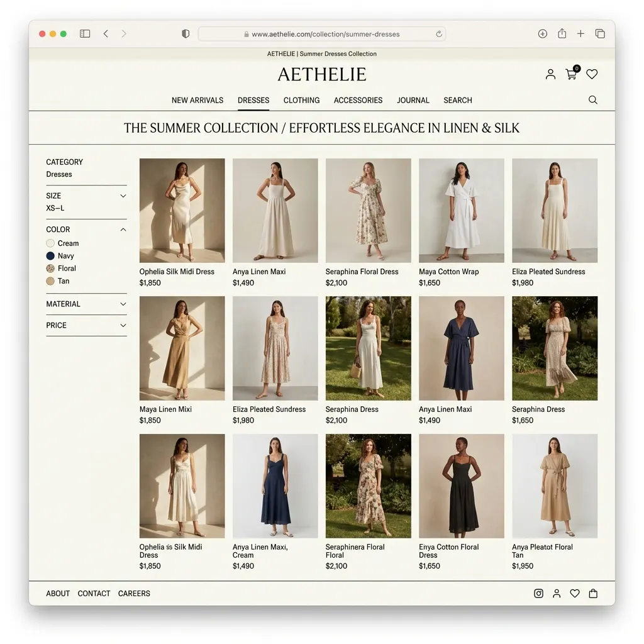Open ACCESSORIES menu item

tap(358, 100)
